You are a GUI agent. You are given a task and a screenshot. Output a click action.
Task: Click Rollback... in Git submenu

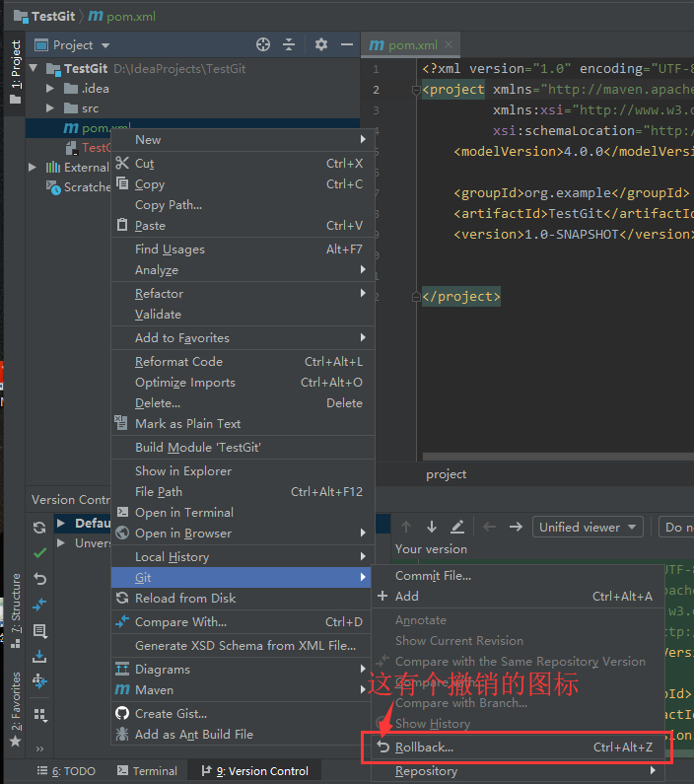[x=518, y=747]
